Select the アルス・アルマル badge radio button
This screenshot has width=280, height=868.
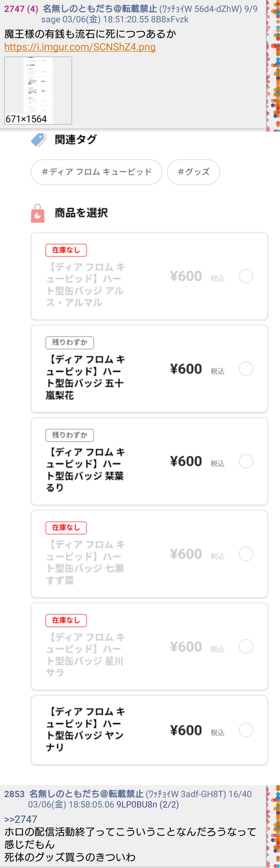tap(246, 276)
